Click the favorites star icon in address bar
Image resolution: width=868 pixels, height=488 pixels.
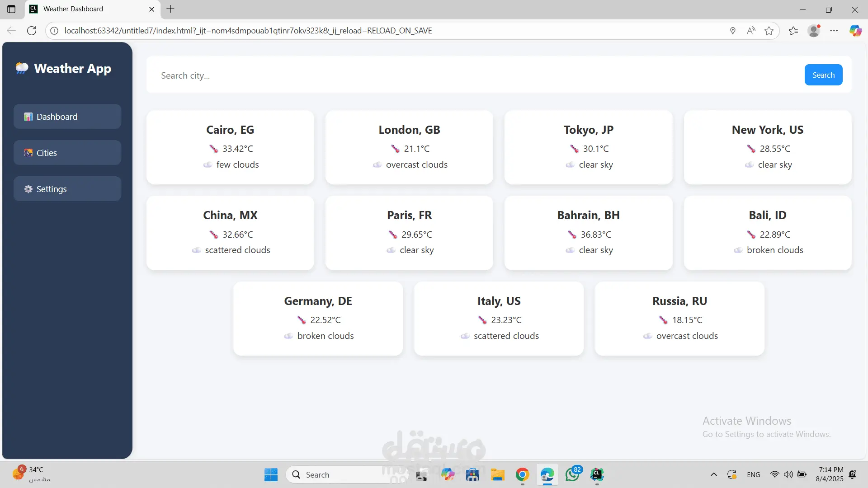(x=769, y=31)
